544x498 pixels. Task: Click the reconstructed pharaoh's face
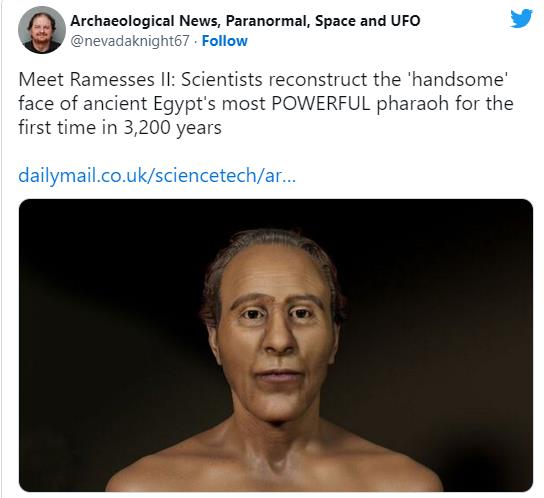point(275,337)
